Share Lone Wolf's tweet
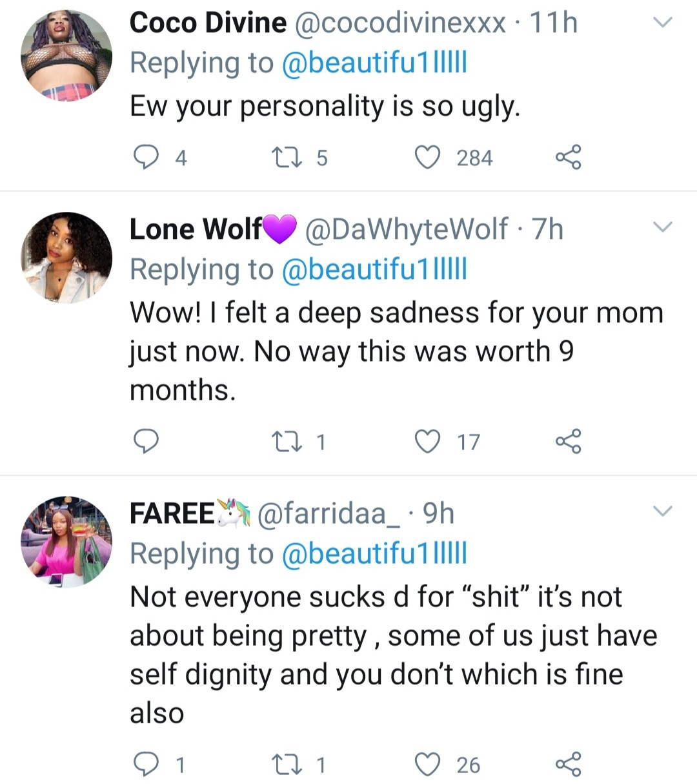The width and height of the screenshot is (697, 784). (x=568, y=441)
